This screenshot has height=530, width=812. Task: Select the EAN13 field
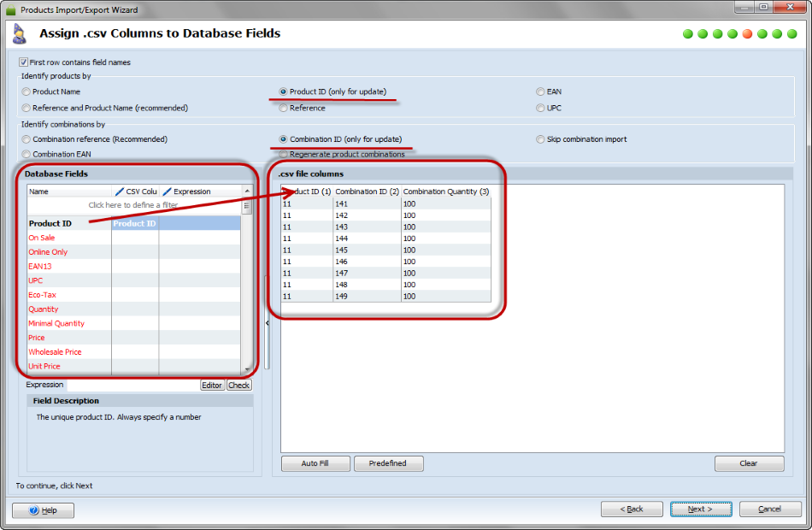point(133,267)
